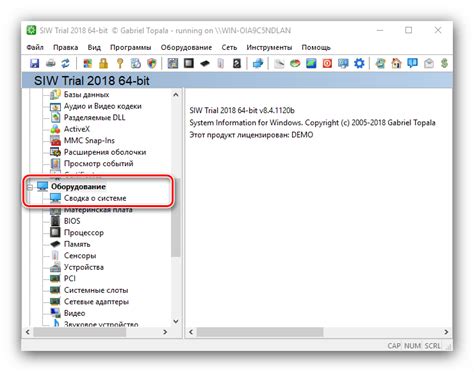Click the green dollar sign toolbar icon
474x372 pixels.
444,63
